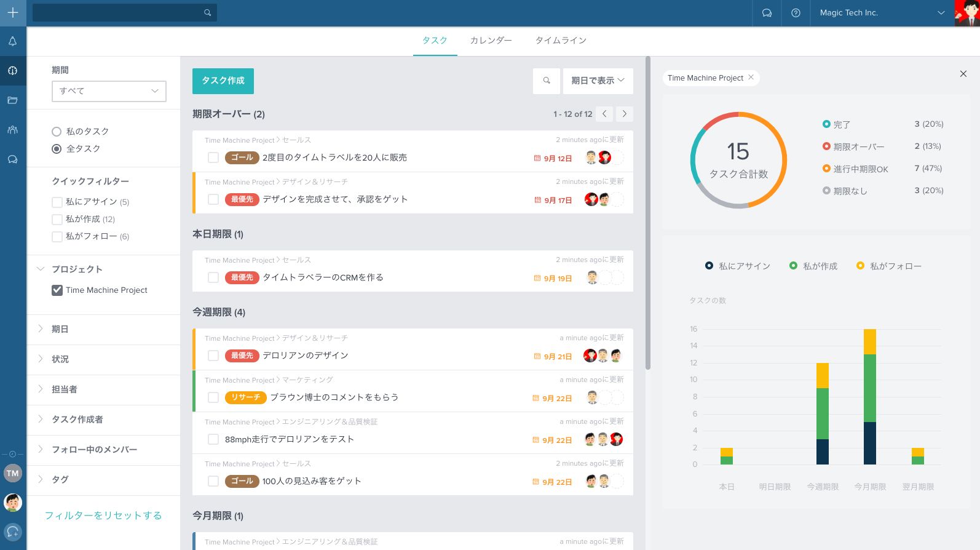Image resolution: width=980 pixels, height=550 pixels.
Task: Click the 進行中期限OK legend marker
Action: [x=826, y=169]
